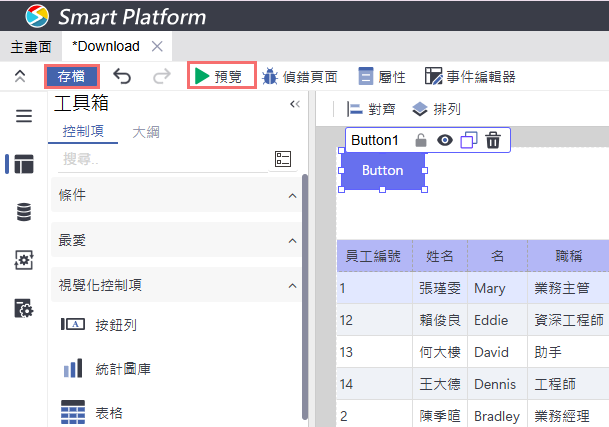The height and width of the screenshot is (427, 609).
Task: Click the undo arrow icon
Action: pos(122,76)
